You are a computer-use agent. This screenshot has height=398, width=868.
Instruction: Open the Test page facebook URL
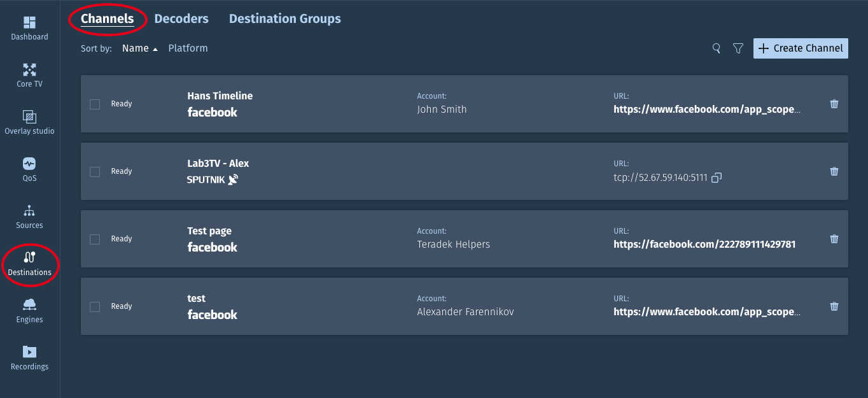pos(704,244)
